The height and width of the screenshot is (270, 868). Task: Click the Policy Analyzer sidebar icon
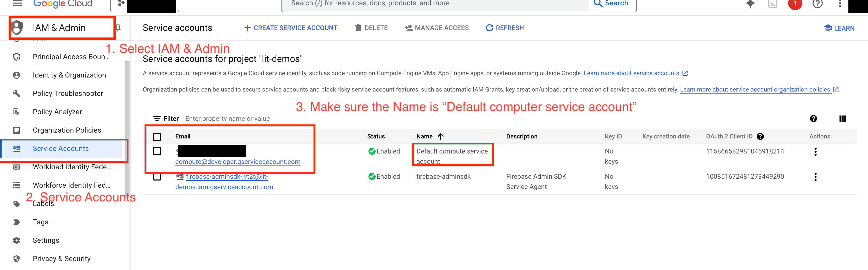17,112
